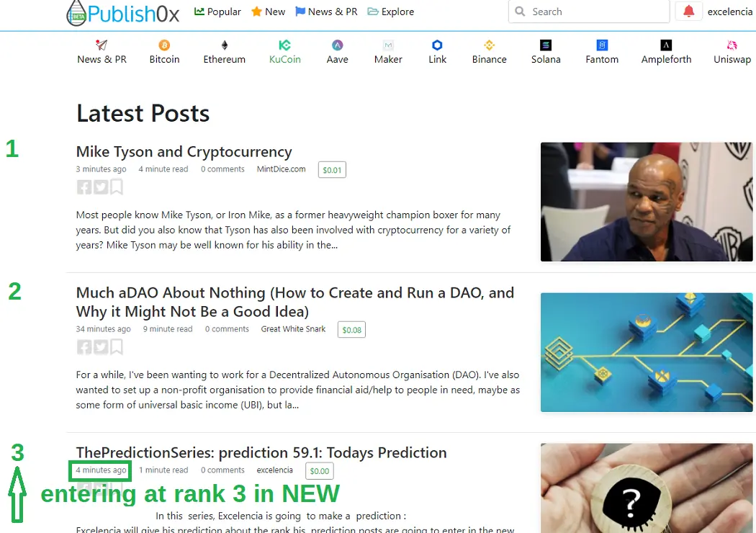Image resolution: width=756 pixels, height=533 pixels.
Task: Open the Popular chart icon link
Action: 199,11
